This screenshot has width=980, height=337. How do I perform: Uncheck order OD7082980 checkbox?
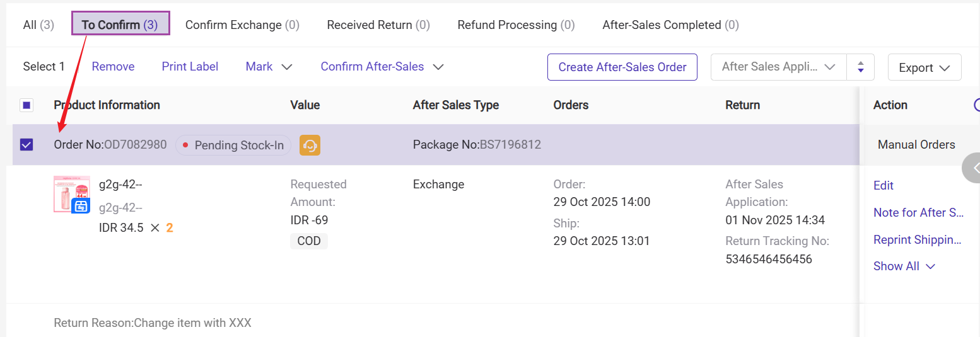[x=26, y=145]
